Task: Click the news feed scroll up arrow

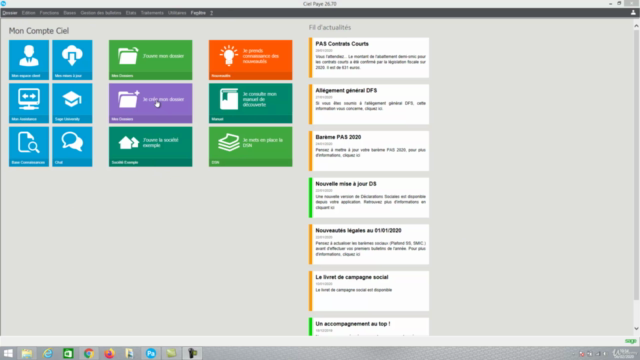Action: [636, 26]
